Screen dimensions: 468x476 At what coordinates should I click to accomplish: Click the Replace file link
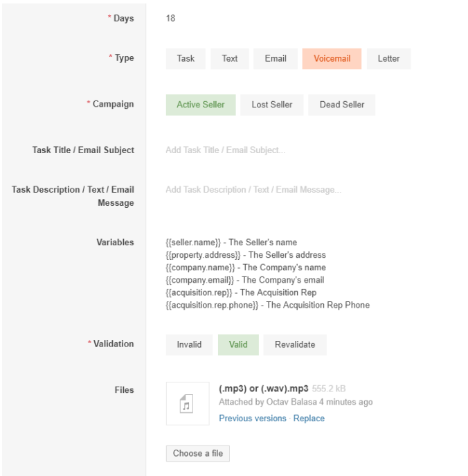point(309,418)
